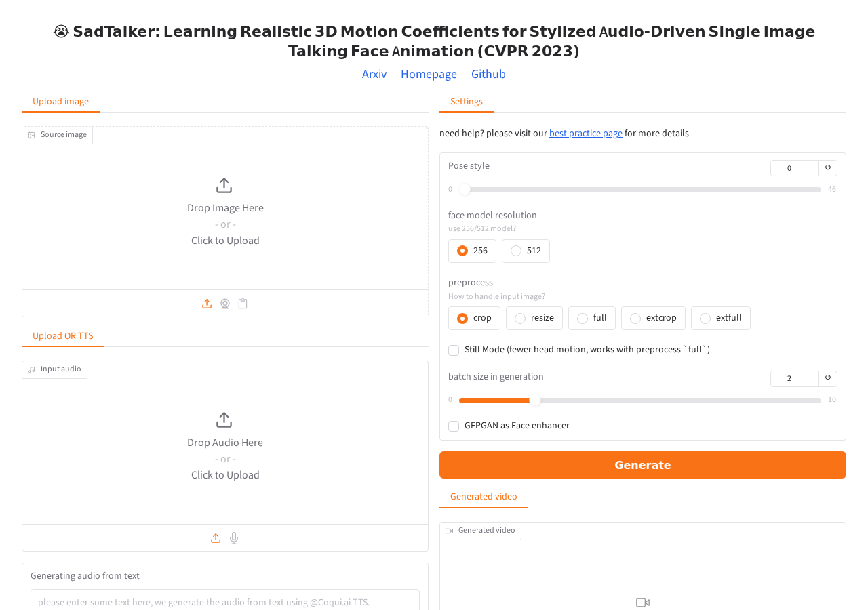Viewport: 868px width, 610px height.
Task: Click the batch size slider handle
Action: [x=535, y=400]
